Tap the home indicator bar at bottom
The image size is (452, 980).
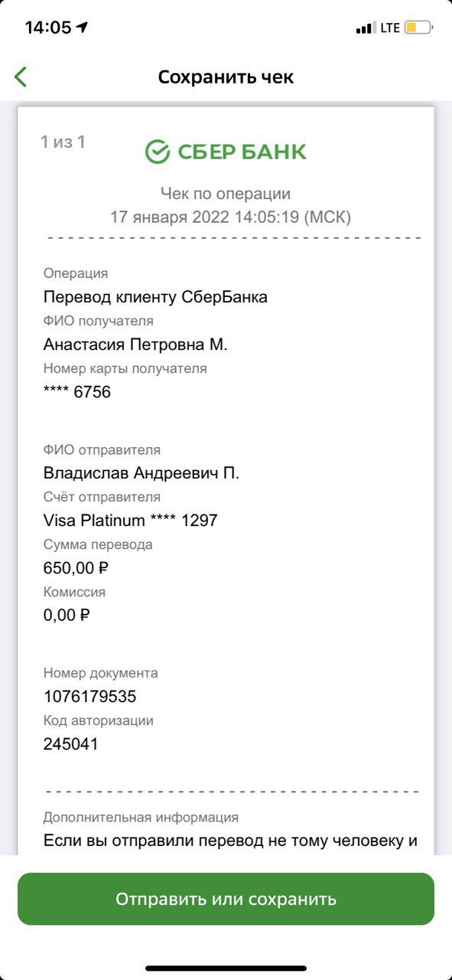pos(226,969)
